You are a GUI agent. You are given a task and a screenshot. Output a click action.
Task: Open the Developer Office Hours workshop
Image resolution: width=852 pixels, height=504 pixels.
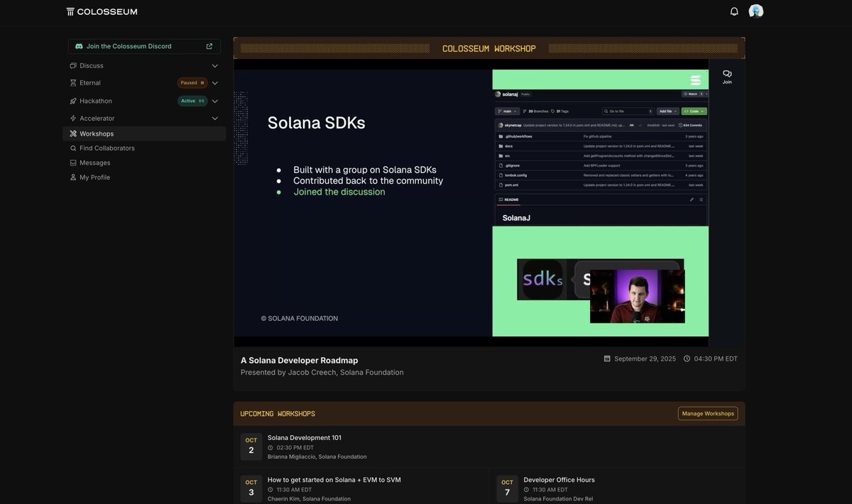559,480
